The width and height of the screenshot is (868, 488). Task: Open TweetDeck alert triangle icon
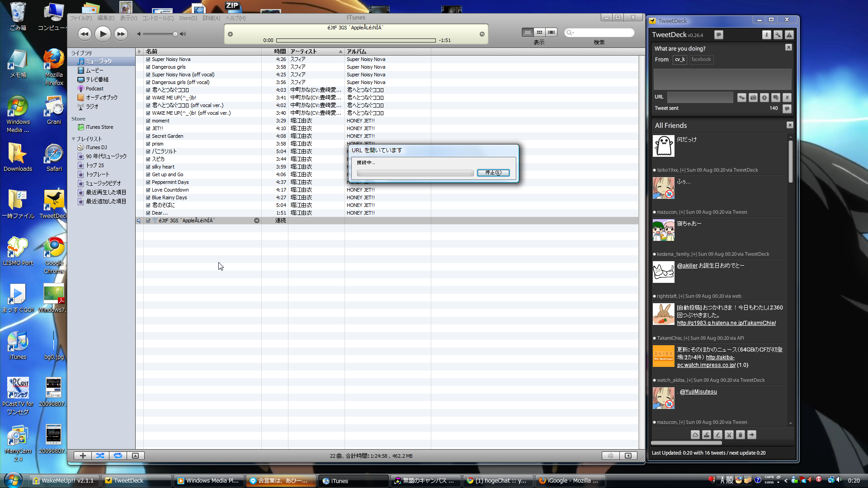[x=789, y=35]
